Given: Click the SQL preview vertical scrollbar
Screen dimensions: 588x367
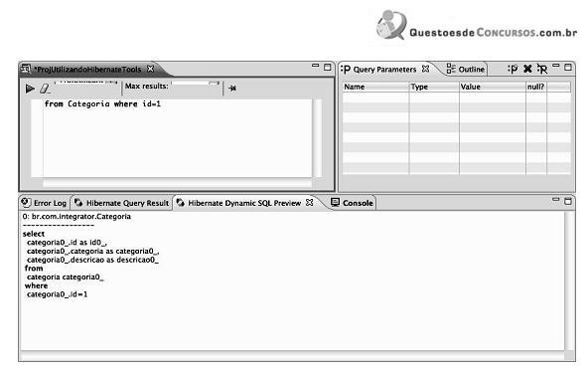Looking at the screenshot, I should 570,280.
